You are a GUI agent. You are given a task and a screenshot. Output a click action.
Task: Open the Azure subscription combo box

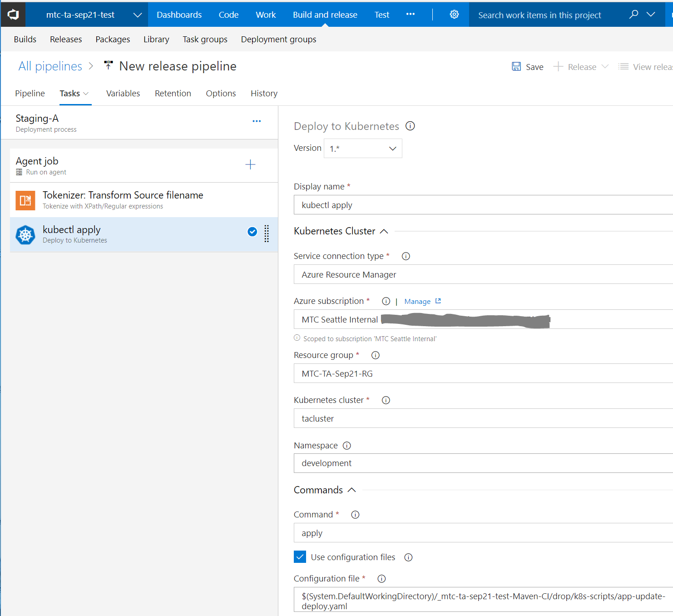coord(483,319)
